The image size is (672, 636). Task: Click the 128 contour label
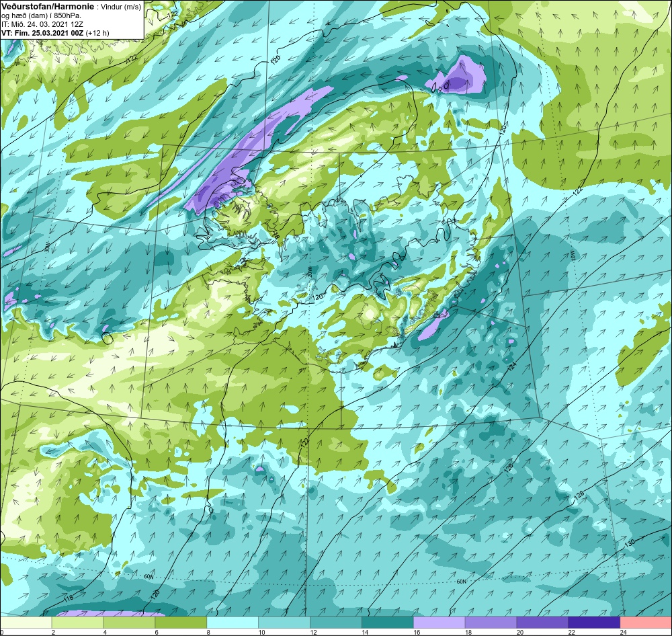pyautogui.click(x=579, y=495)
